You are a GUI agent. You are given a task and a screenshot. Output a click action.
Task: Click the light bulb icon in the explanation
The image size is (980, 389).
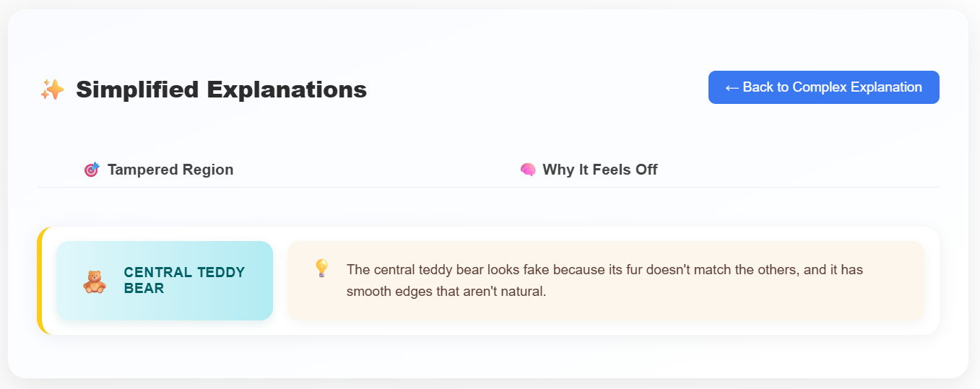coord(321,269)
